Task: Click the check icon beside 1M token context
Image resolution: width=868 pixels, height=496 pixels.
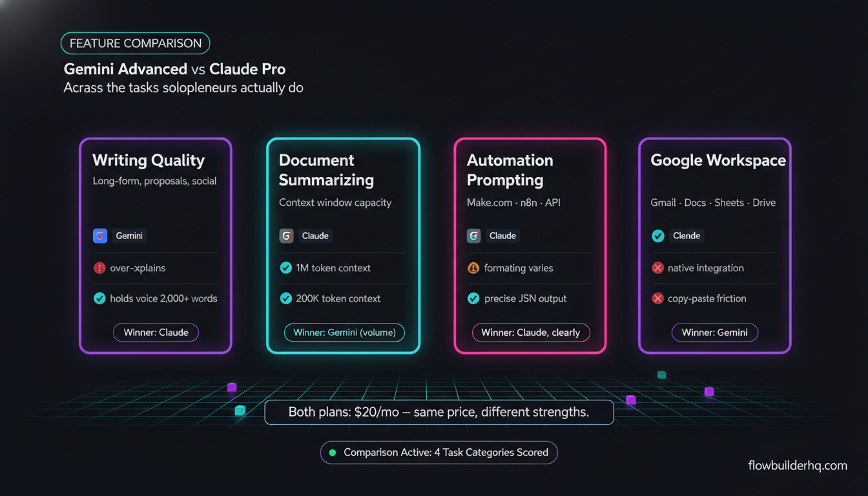Action: pyautogui.click(x=285, y=267)
